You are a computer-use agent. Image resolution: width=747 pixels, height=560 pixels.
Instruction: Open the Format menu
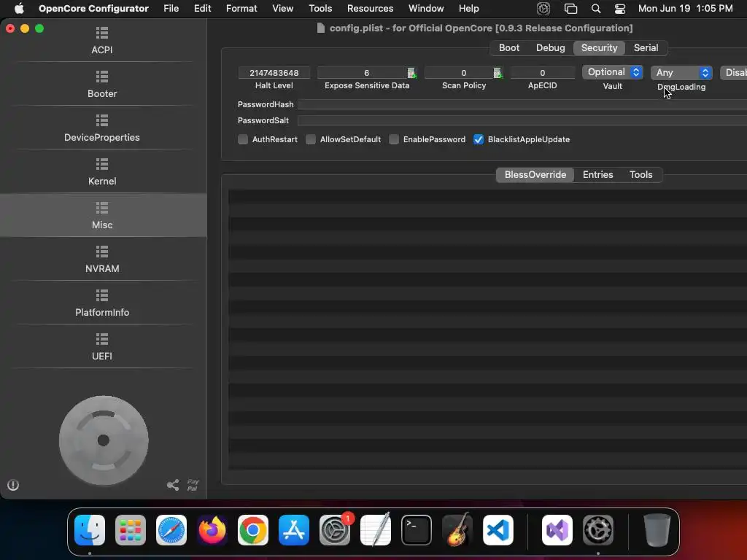(x=241, y=9)
